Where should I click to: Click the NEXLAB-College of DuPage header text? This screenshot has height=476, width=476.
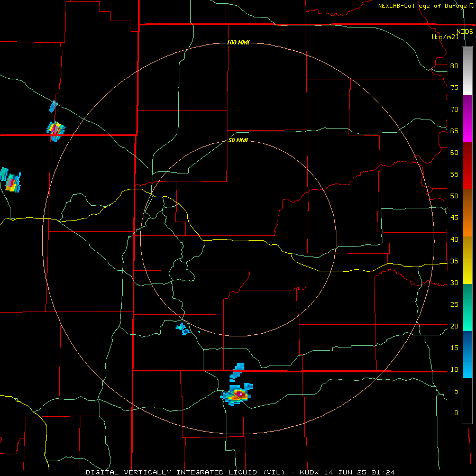(422, 6)
